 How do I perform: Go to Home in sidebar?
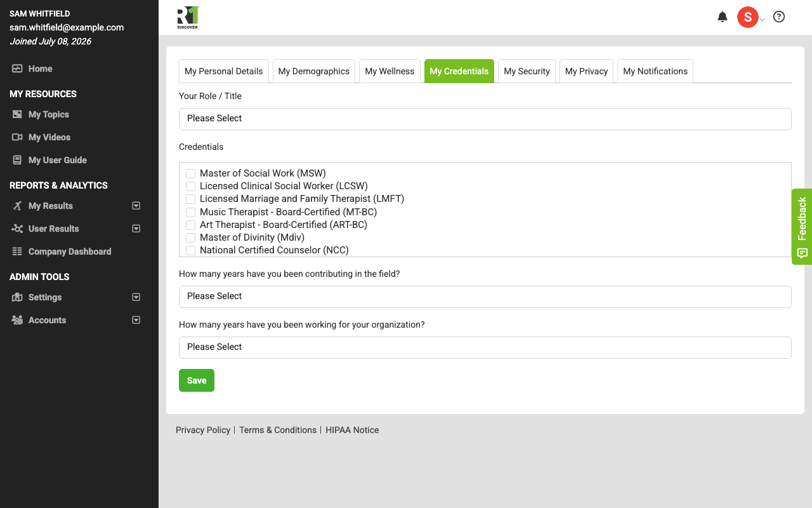[41, 69]
